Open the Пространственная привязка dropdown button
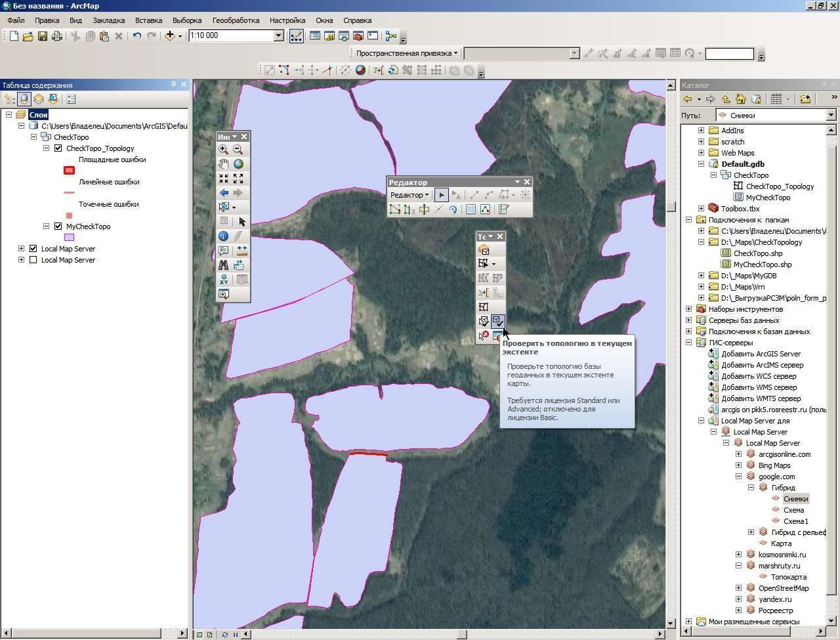The height and width of the screenshot is (640, 840). [x=407, y=53]
